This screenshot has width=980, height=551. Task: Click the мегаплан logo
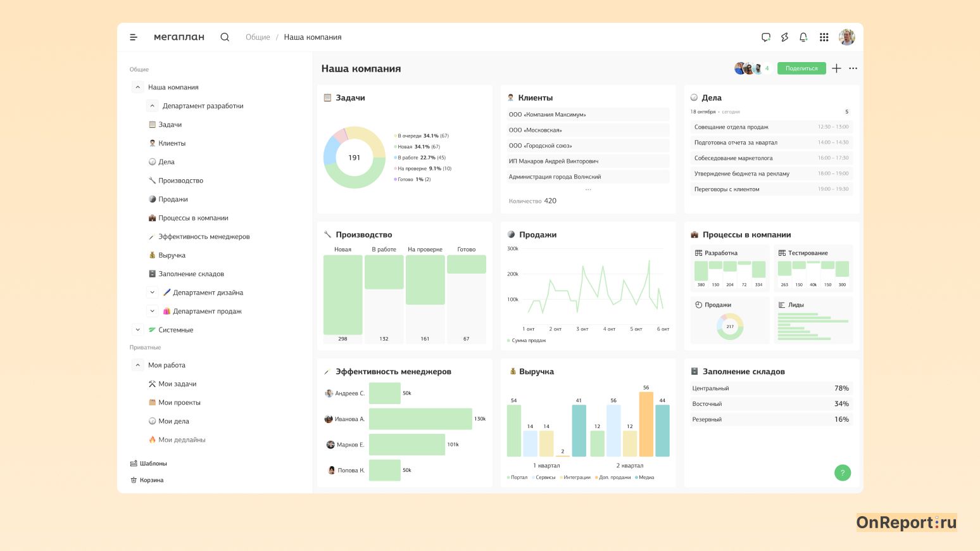179,37
